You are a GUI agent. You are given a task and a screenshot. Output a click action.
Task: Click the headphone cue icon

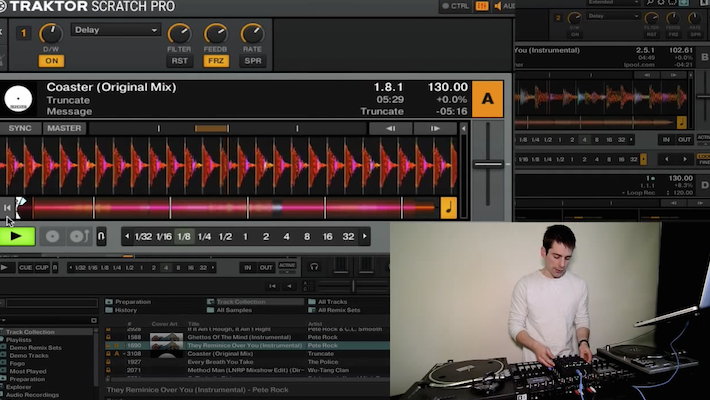314,268
